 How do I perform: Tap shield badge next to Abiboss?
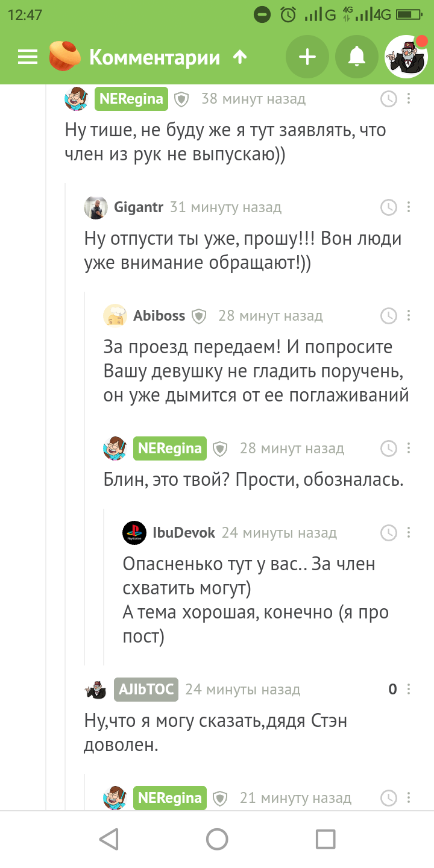pyautogui.click(x=199, y=316)
